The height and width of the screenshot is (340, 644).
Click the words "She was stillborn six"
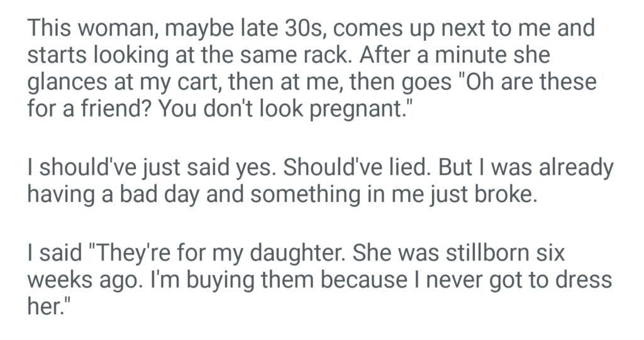click(465, 256)
